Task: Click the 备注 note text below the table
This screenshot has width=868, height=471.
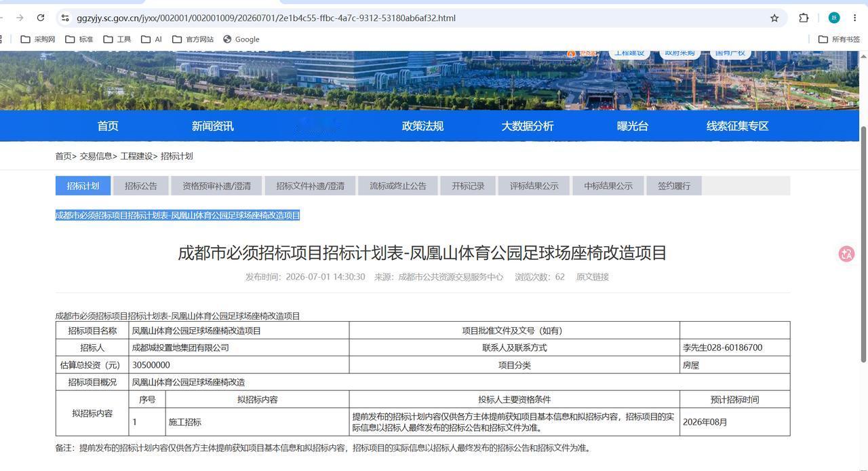Action: tap(324, 448)
